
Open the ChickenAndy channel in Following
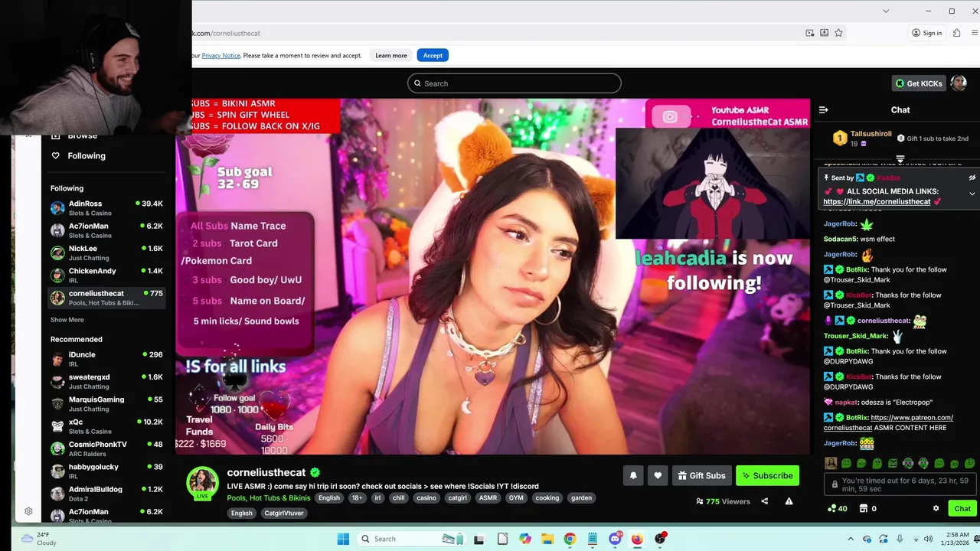tap(106, 275)
